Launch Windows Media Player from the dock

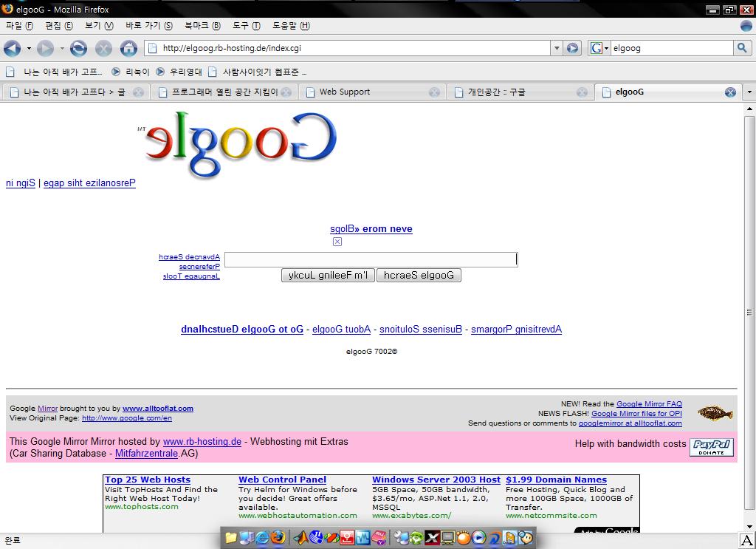click(x=478, y=537)
